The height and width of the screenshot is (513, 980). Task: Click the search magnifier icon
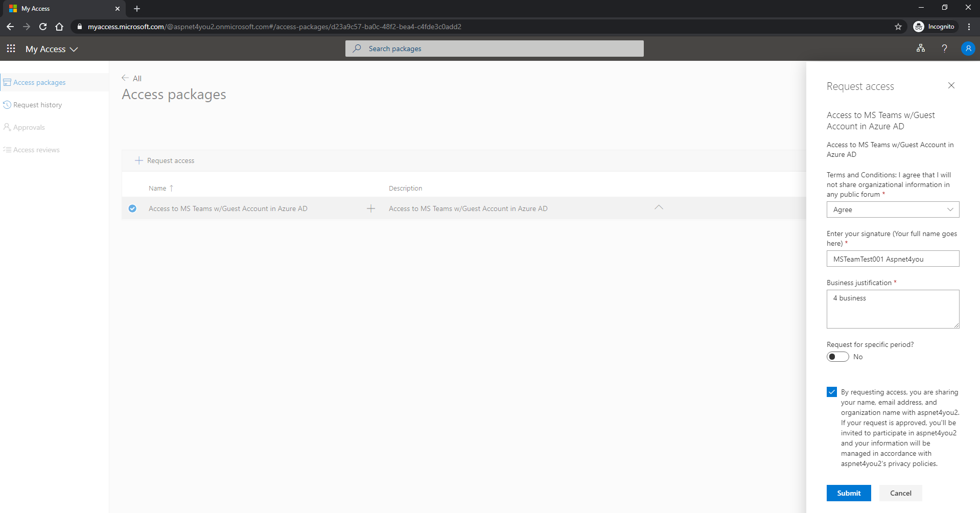click(357, 49)
